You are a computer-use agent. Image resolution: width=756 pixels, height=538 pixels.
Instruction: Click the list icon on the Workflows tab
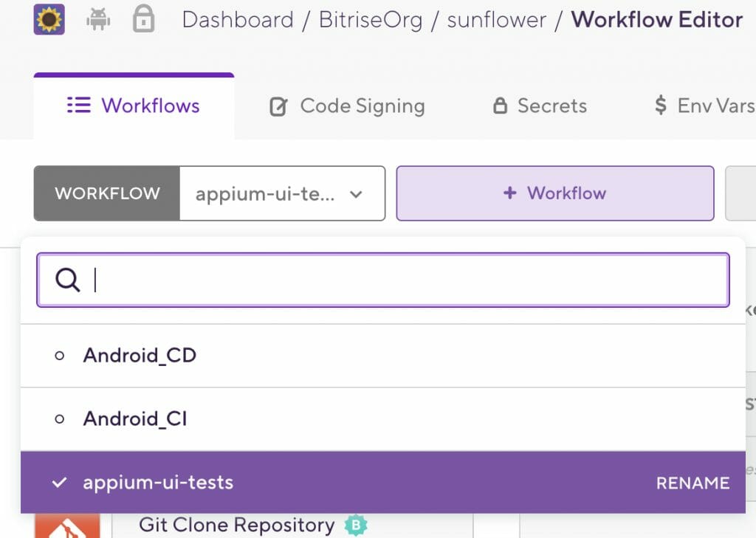click(x=78, y=106)
